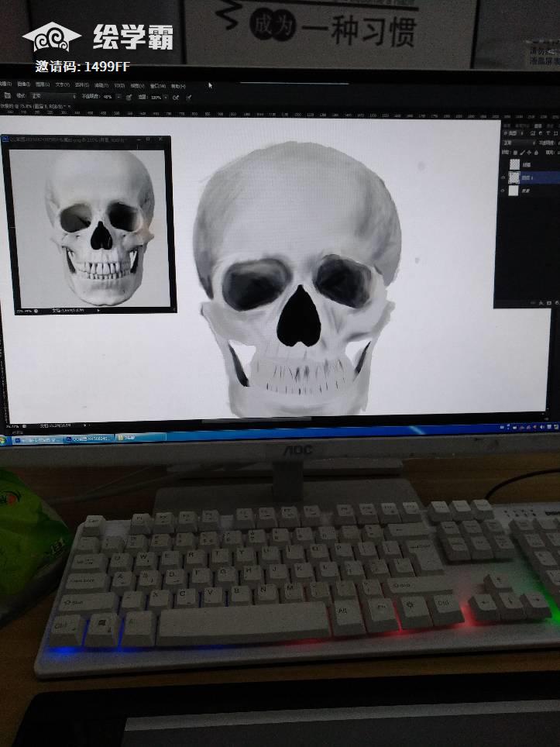Click the Windows Start button

coord(3,440)
